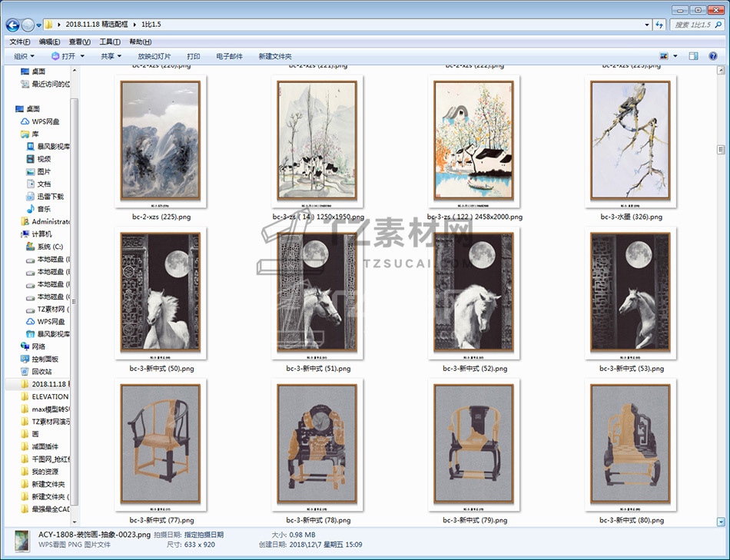Open the 回收站 recycle bin in sidebar
The height and width of the screenshot is (560, 730).
[41, 371]
